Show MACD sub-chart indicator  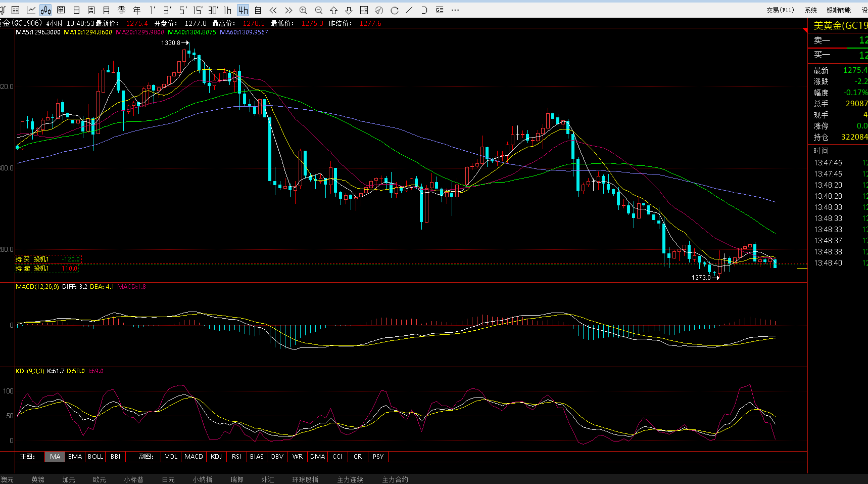click(194, 457)
